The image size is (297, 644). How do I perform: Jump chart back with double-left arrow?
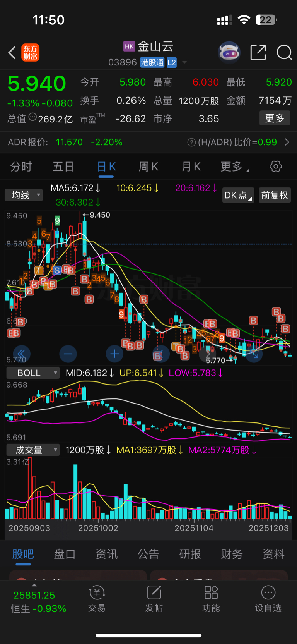click(22, 354)
